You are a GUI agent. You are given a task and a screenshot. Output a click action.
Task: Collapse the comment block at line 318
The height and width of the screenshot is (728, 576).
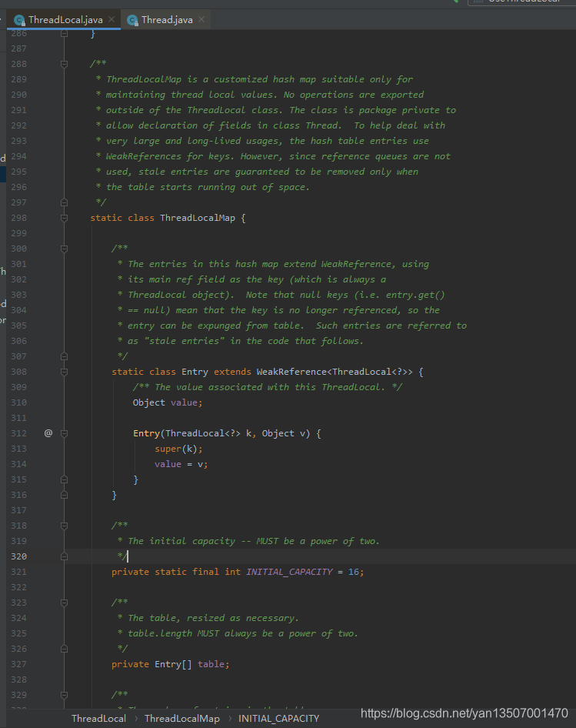pyautogui.click(x=64, y=526)
